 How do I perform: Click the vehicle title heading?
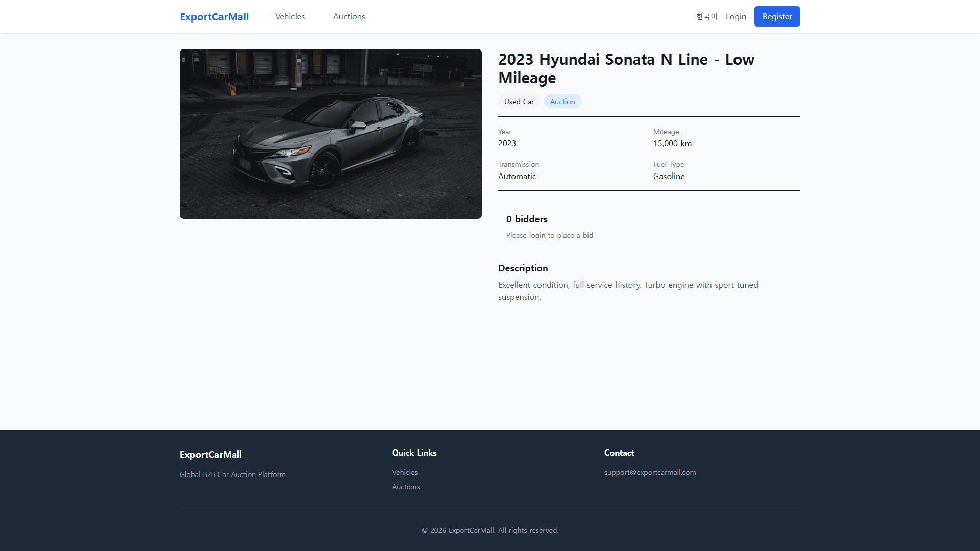point(626,68)
